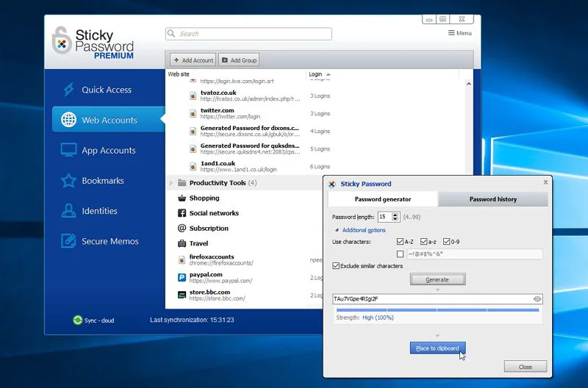Click the Travel suitcase icon

pos(182,243)
